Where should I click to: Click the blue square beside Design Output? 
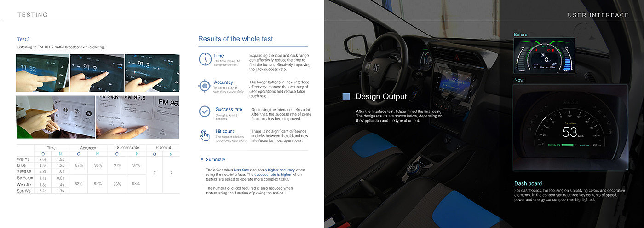[346, 96]
